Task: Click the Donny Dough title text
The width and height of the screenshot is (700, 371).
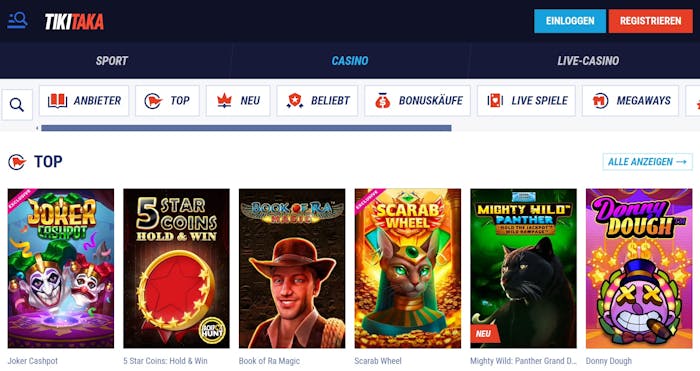Action: tap(608, 361)
